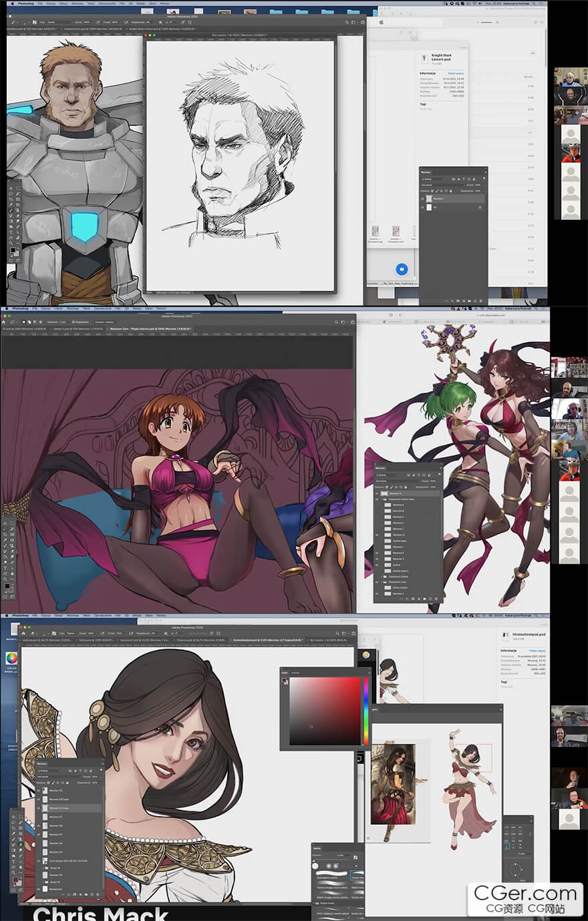Click the trash icon in the portrait layers panel
Image resolution: width=588 pixels, height=921 pixels.
pyautogui.click(x=98, y=894)
